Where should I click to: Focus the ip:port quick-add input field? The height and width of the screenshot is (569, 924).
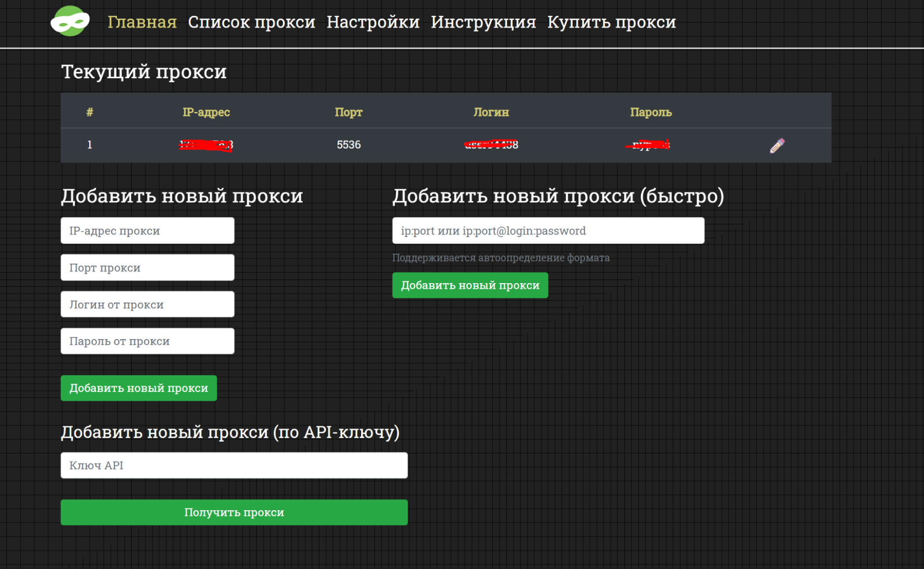tap(548, 230)
